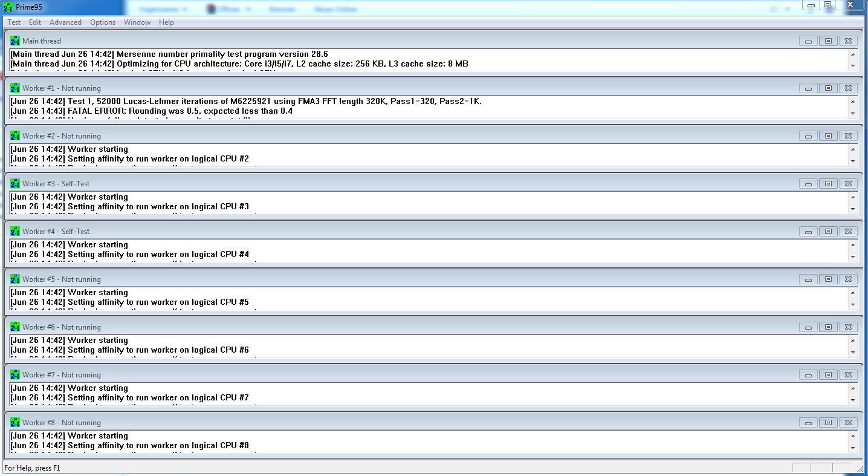Click the Worker #3 window icon
The height and width of the screenshot is (476, 868).
[x=15, y=183]
